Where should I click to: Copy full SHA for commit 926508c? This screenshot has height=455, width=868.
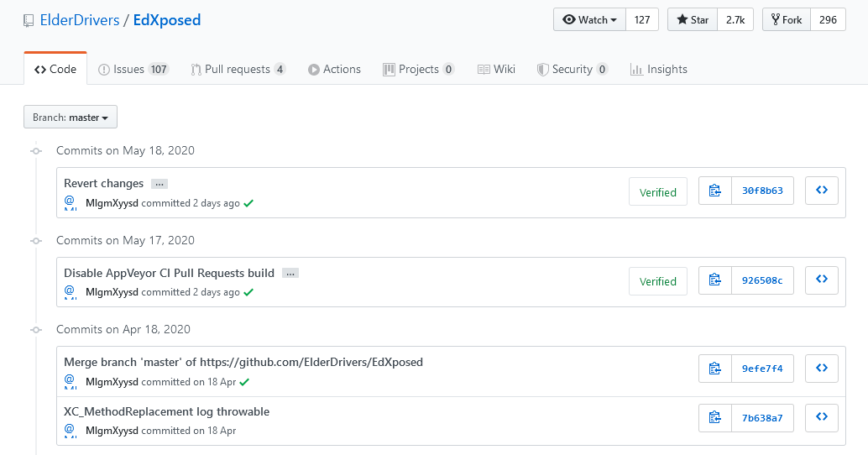pyautogui.click(x=715, y=280)
